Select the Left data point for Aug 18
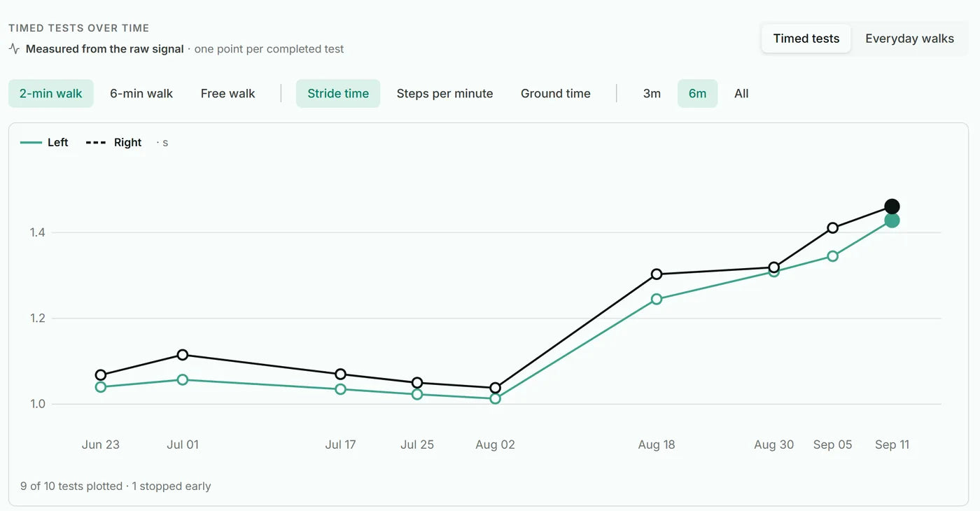This screenshot has width=980, height=511. click(657, 299)
